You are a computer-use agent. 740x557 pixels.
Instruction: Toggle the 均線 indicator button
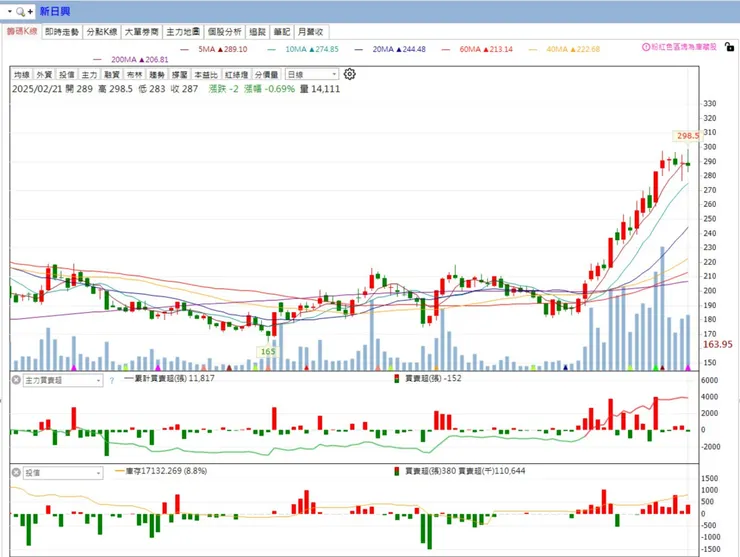click(22, 75)
